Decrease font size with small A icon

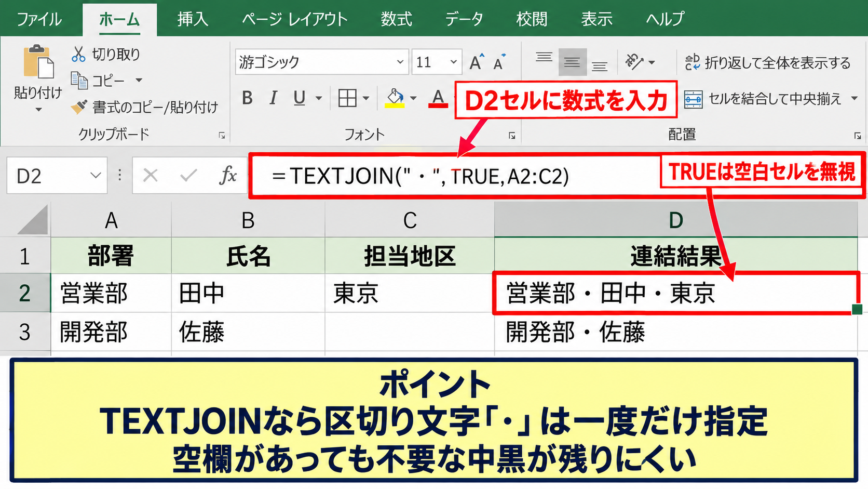pyautogui.click(x=499, y=62)
